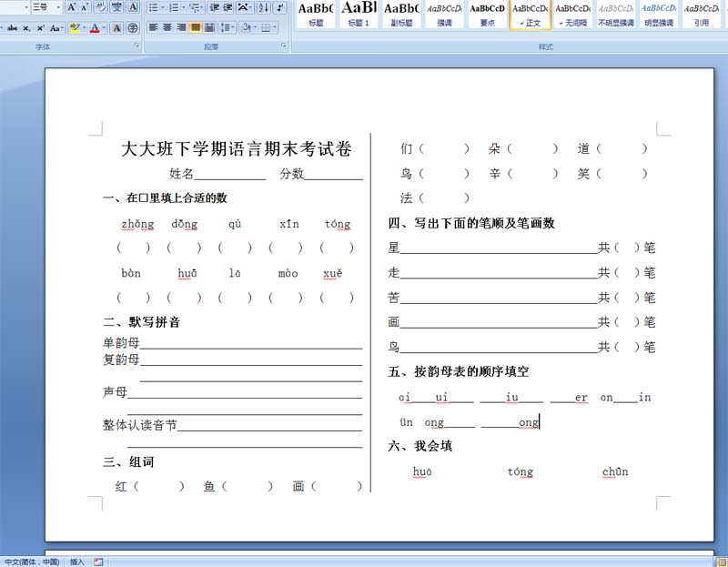
Task: Click the heading 四、写出下面的笔顺及笔画数
Action: pyautogui.click(x=471, y=223)
